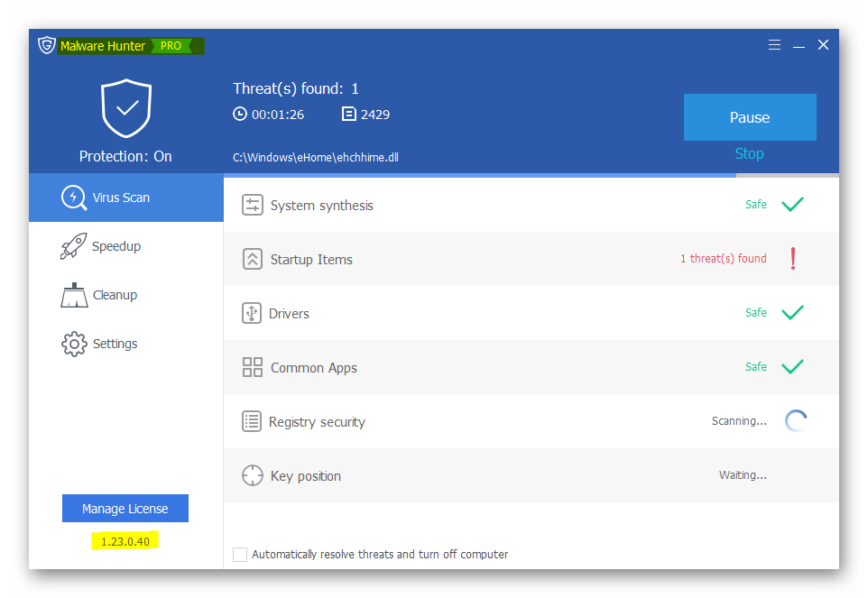Click the scanned file count 2429
The width and height of the screenshot is (868, 598).
point(375,115)
